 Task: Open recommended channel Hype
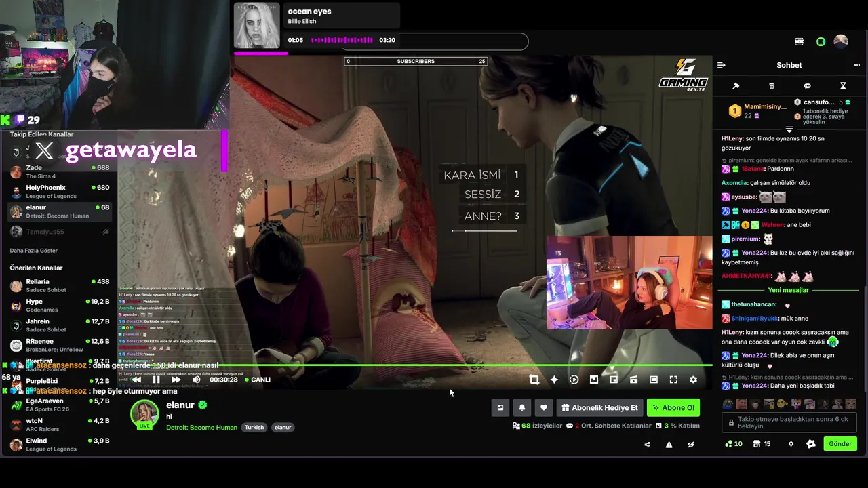click(x=60, y=306)
